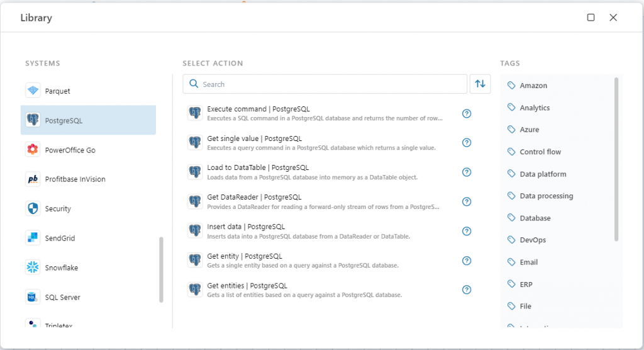Open help for Load to DataTable action
Image resolution: width=644 pixels, height=350 pixels.
click(x=467, y=172)
